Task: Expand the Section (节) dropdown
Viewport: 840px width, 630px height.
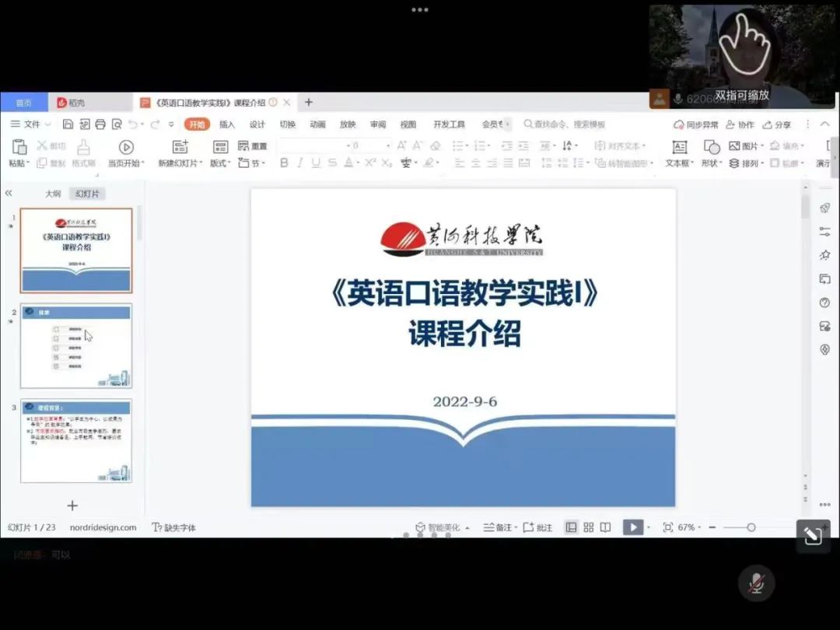Action: [x=252, y=163]
